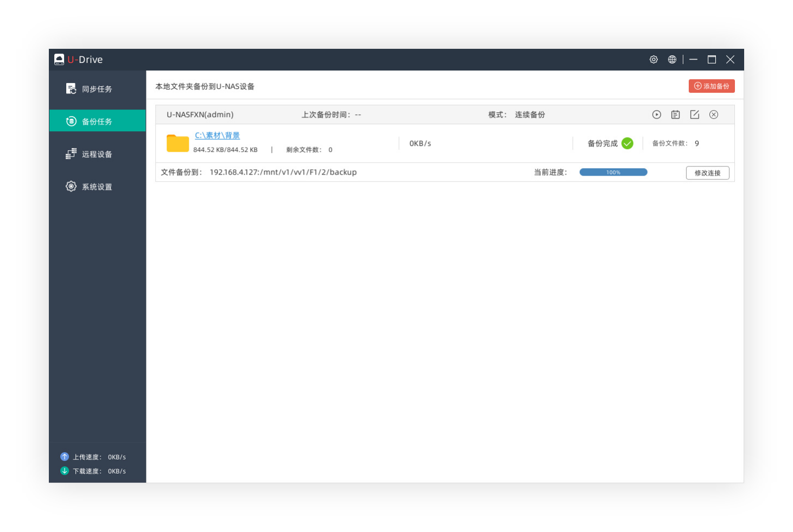The image size is (793, 532).
Task: Open language globe icon in title bar
Action: point(672,60)
